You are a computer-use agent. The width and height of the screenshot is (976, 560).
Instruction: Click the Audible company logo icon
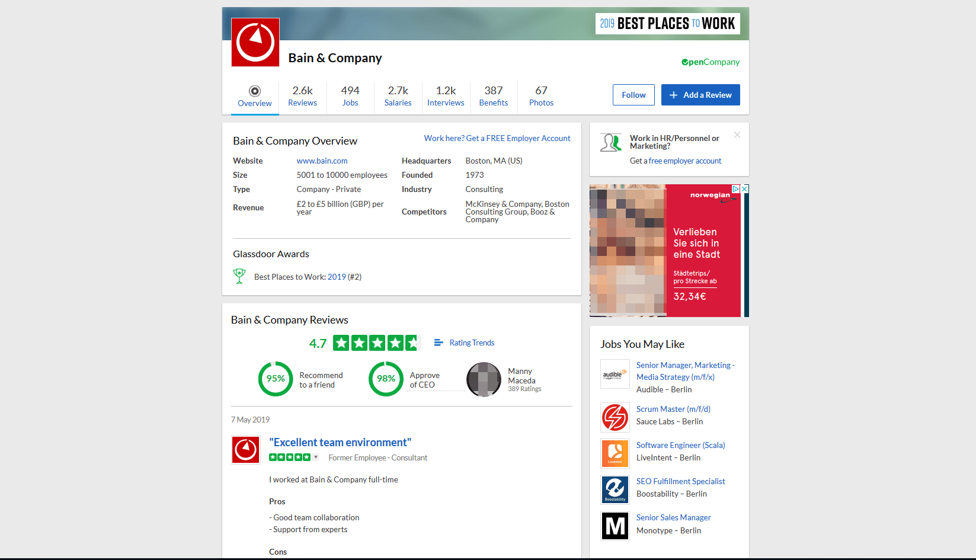(x=615, y=374)
